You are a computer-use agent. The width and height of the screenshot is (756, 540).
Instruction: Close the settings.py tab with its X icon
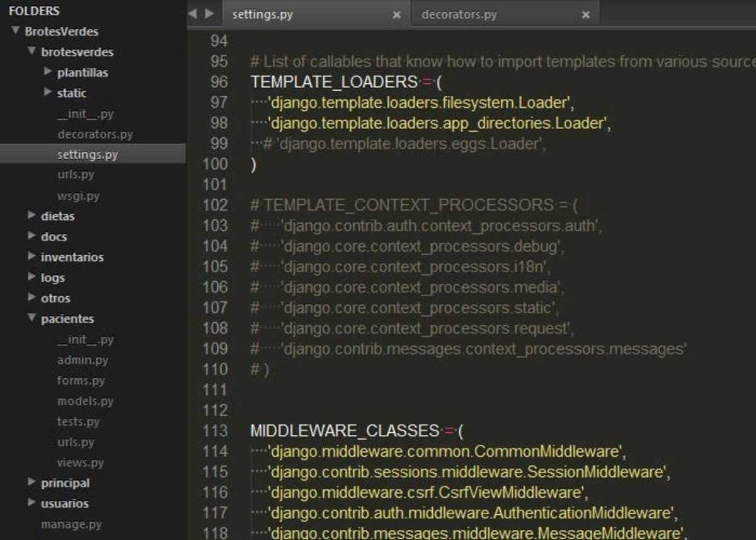tap(396, 14)
